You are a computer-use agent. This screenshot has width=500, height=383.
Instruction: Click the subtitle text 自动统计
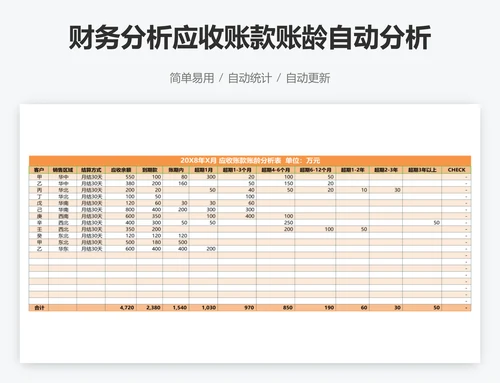[x=250, y=78]
